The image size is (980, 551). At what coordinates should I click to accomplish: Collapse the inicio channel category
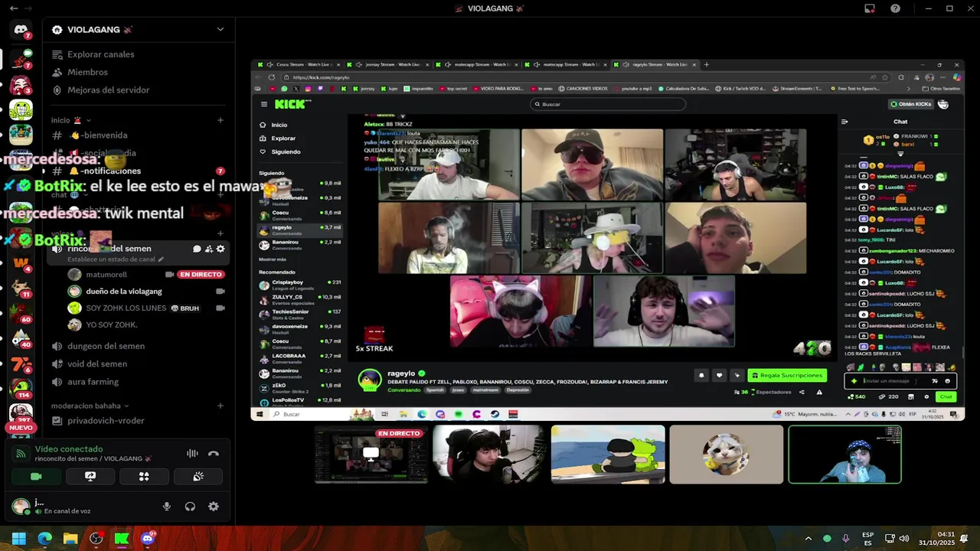point(71,120)
